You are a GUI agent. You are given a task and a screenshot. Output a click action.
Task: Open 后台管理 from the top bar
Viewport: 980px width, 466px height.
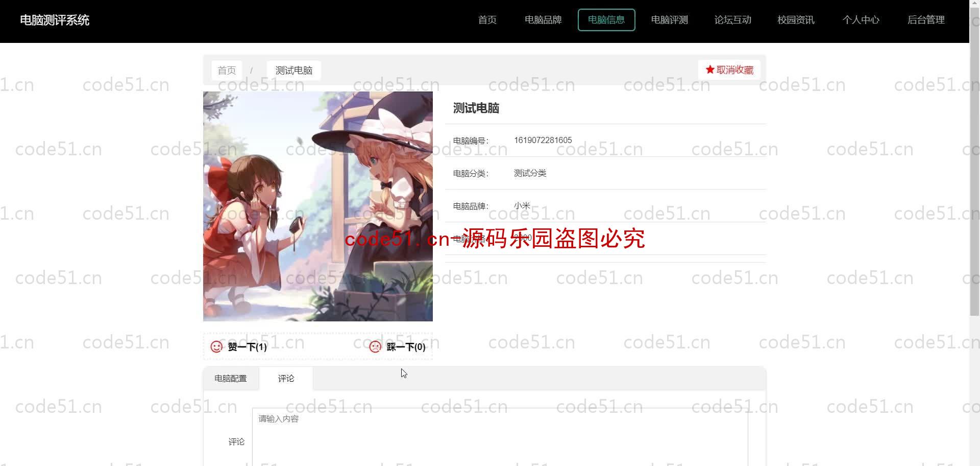pyautogui.click(x=926, y=20)
